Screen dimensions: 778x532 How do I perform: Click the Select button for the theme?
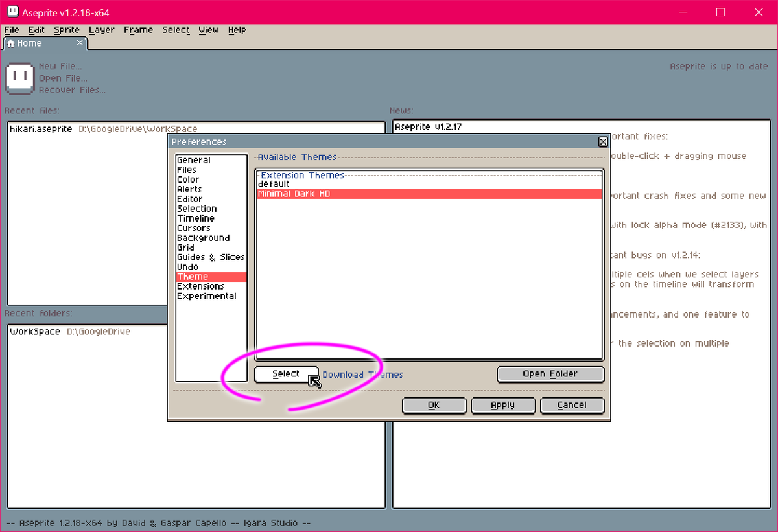click(286, 374)
